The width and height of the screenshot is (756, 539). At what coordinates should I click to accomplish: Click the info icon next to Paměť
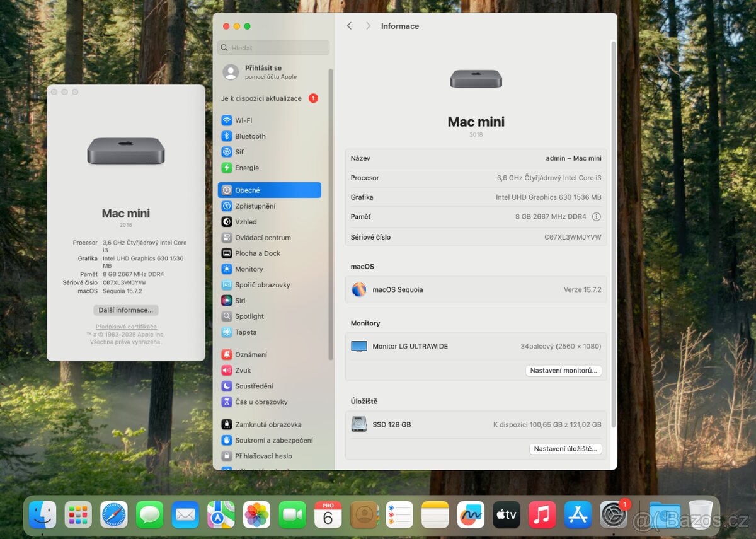tap(595, 216)
